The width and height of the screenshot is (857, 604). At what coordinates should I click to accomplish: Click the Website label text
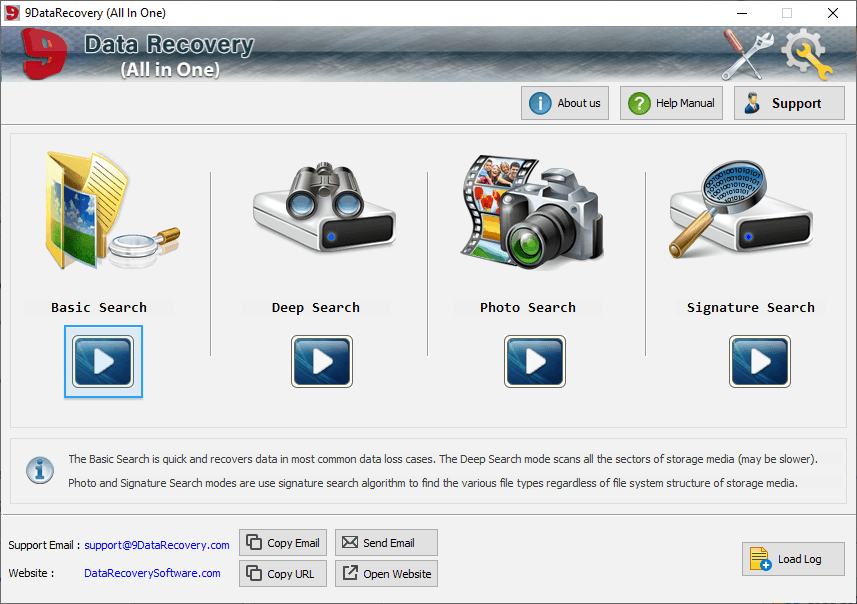[31, 573]
